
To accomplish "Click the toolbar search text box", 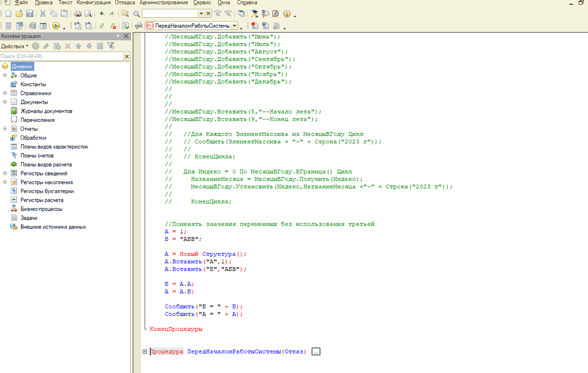I will 170,14.
